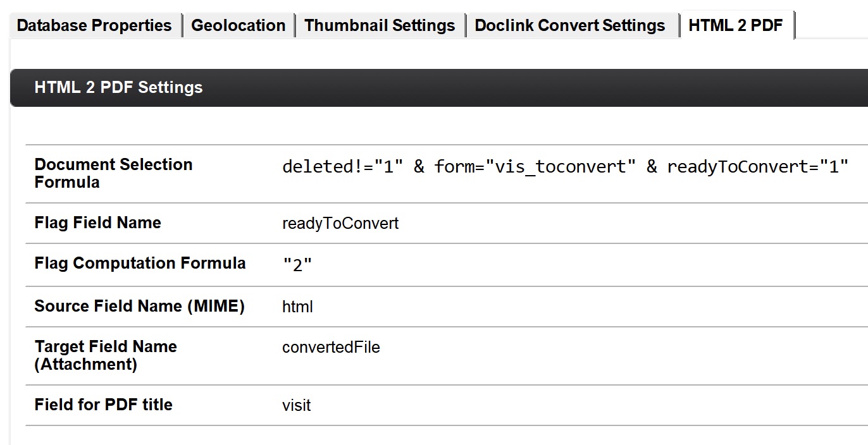The width and height of the screenshot is (868, 445).
Task: Open the Geolocation tab
Action: click(x=239, y=26)
